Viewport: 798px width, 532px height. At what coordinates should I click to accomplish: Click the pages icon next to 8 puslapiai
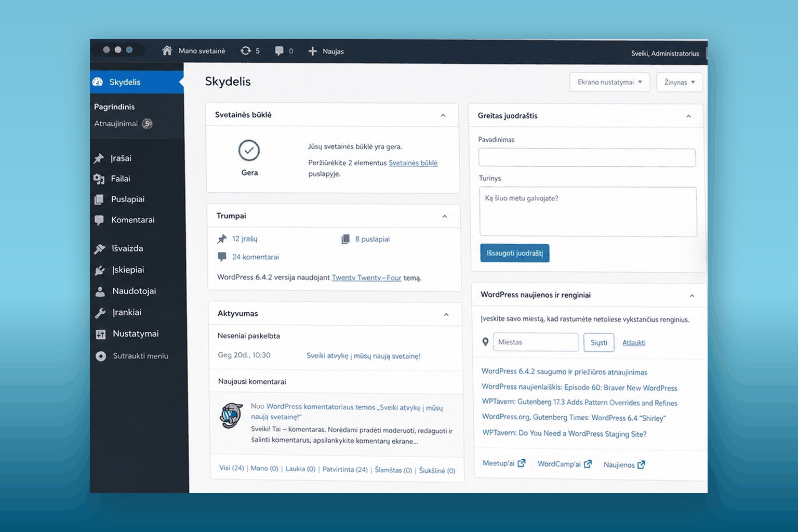pyautogui.click(x=345, y=239)
